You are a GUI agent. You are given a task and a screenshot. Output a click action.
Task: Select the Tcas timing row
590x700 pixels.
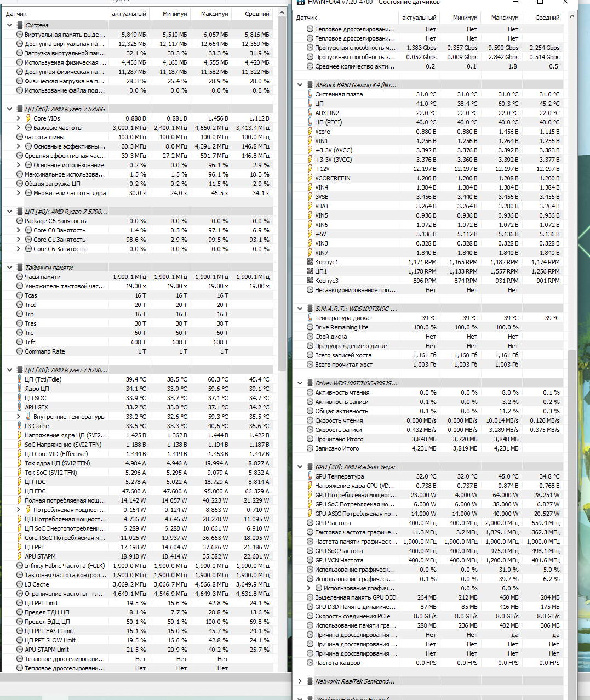[137, 295]
